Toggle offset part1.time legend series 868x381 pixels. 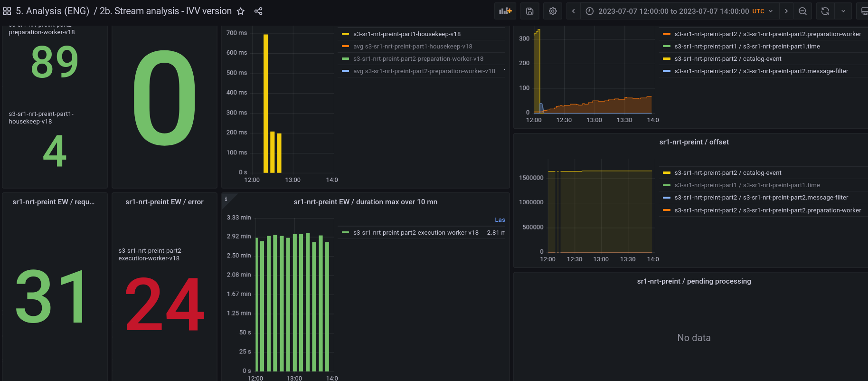coord(747,185)
